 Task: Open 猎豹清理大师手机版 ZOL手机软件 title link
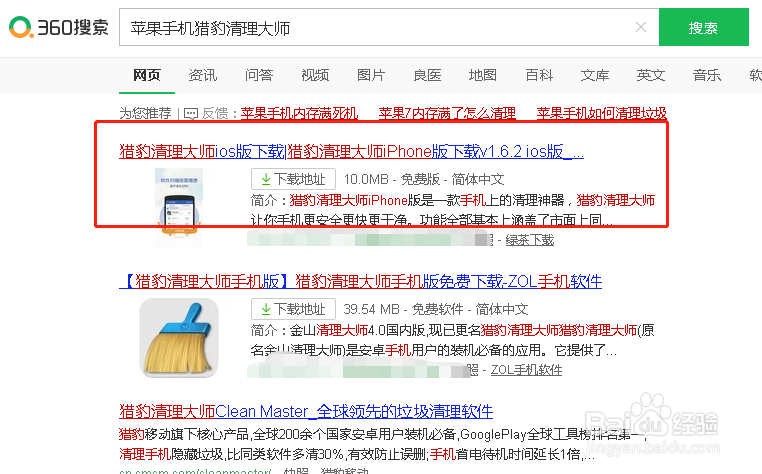point(361,281)
